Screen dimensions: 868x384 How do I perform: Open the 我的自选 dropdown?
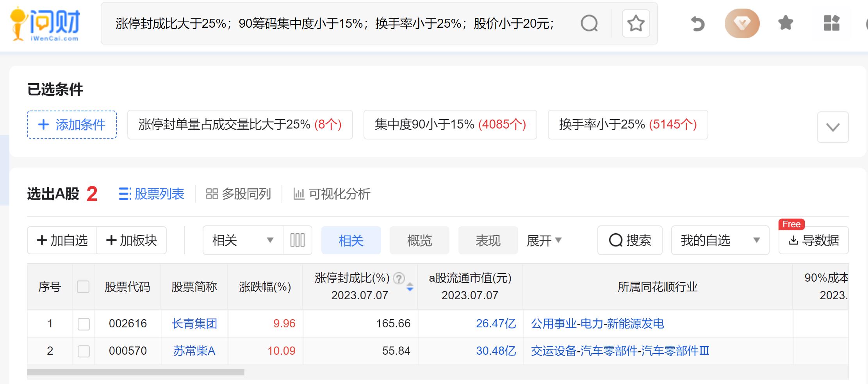(x=720, y=240)
